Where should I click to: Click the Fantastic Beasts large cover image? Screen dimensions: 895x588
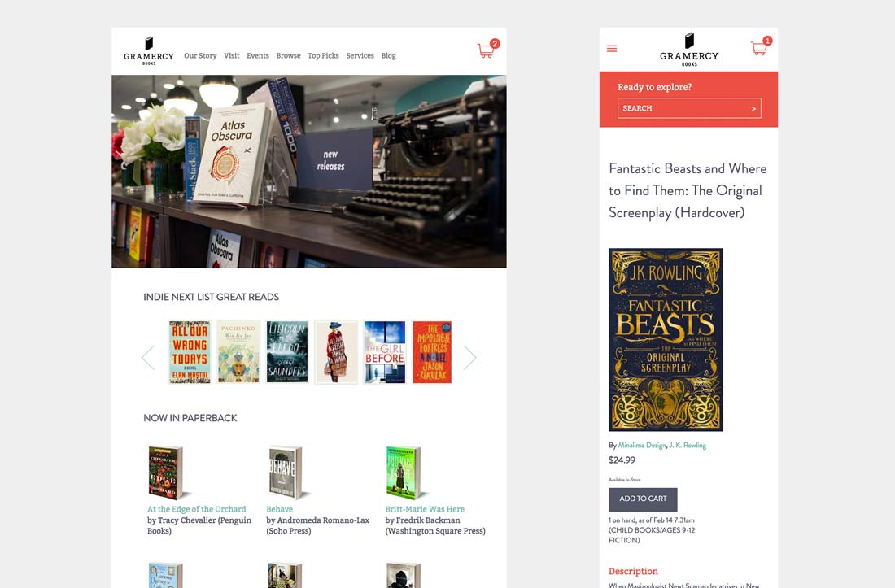point(666,339)
